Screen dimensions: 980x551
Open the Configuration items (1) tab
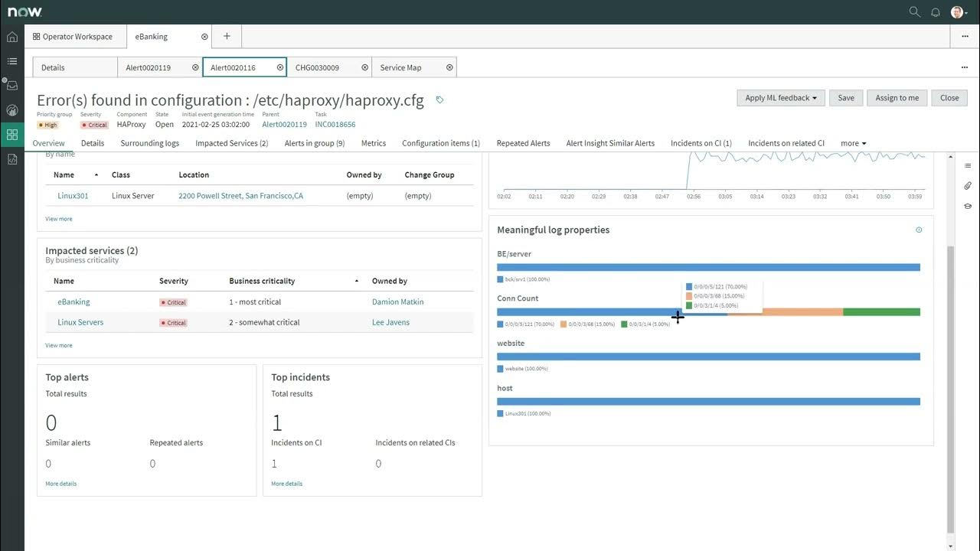tap(441, 143)
